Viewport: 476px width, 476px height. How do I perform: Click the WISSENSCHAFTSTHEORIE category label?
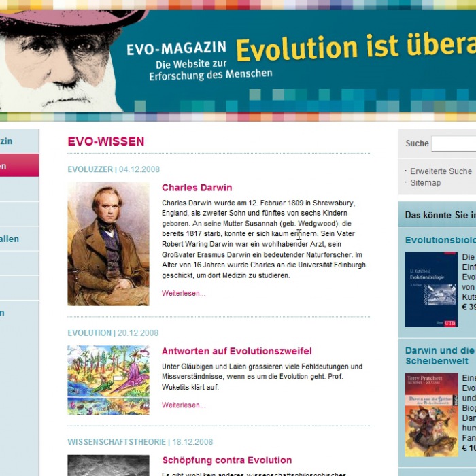pos(116,442)
